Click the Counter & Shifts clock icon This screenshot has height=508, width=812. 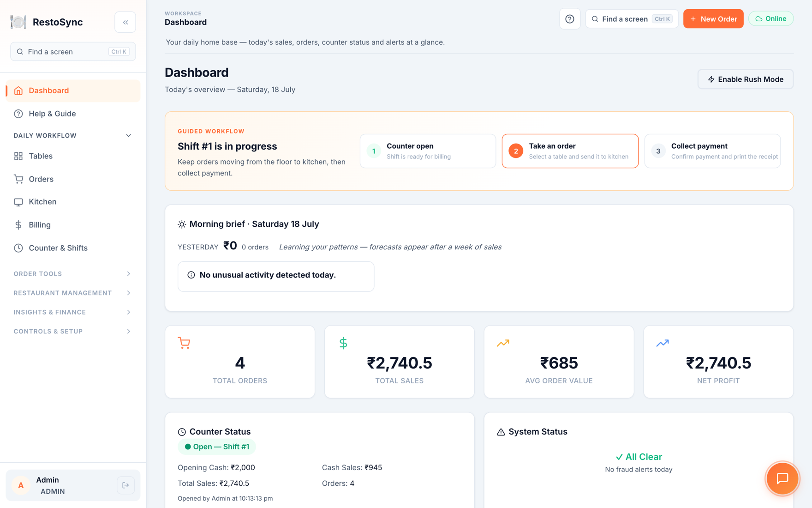[18, 248]
